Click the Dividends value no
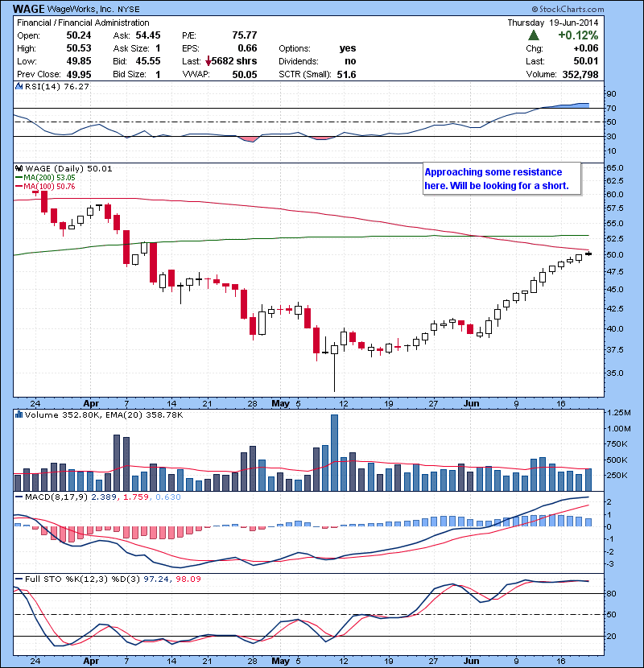Image resolution: width=644 pixels, height=668 pixels. [350, 61]
